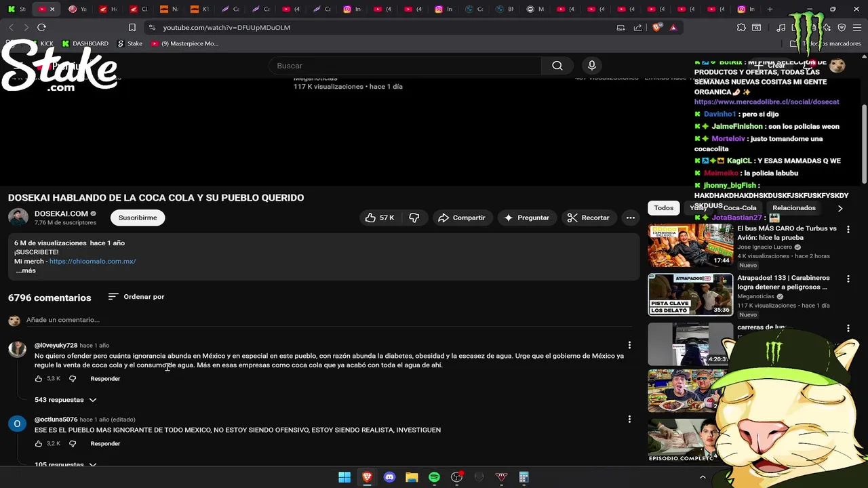
Task: Open @octluna5076 commenter avatar
Action: 17,424
